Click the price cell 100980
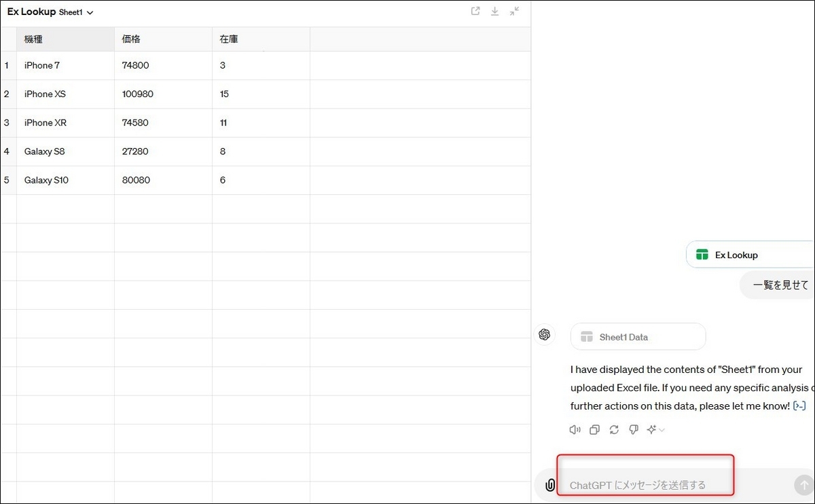The width and height of the screenshot is (815, 504). (x=163, y=94)
